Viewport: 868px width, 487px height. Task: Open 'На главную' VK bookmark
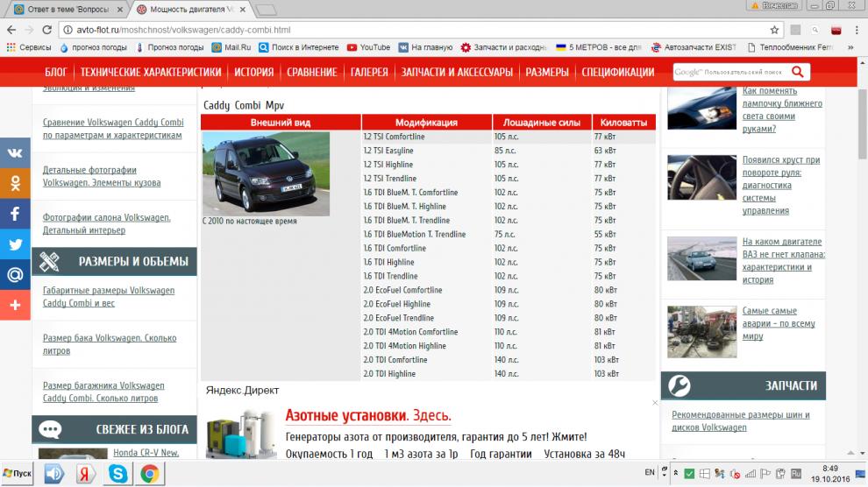pyautogui.click(x=426, y=47)
